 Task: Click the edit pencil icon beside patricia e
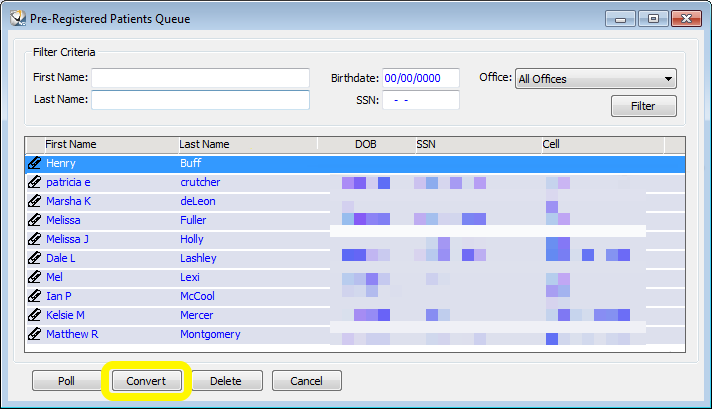35,182
